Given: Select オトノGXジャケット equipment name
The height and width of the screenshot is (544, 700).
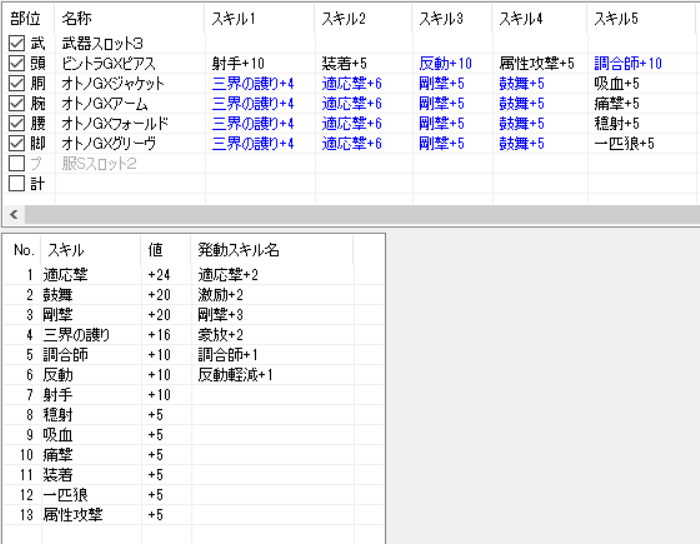Looking at the screenshot, I should click(x=113, y=84).
